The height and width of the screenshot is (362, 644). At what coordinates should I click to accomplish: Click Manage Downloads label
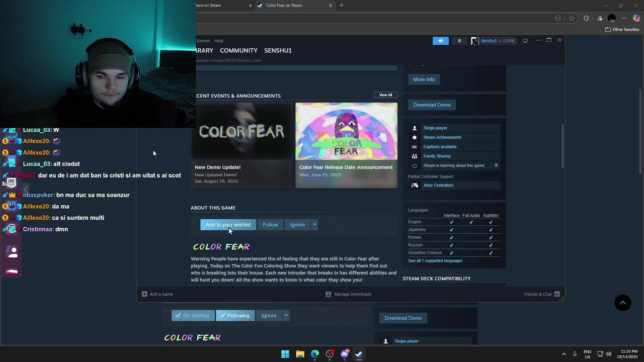(353, 294)
